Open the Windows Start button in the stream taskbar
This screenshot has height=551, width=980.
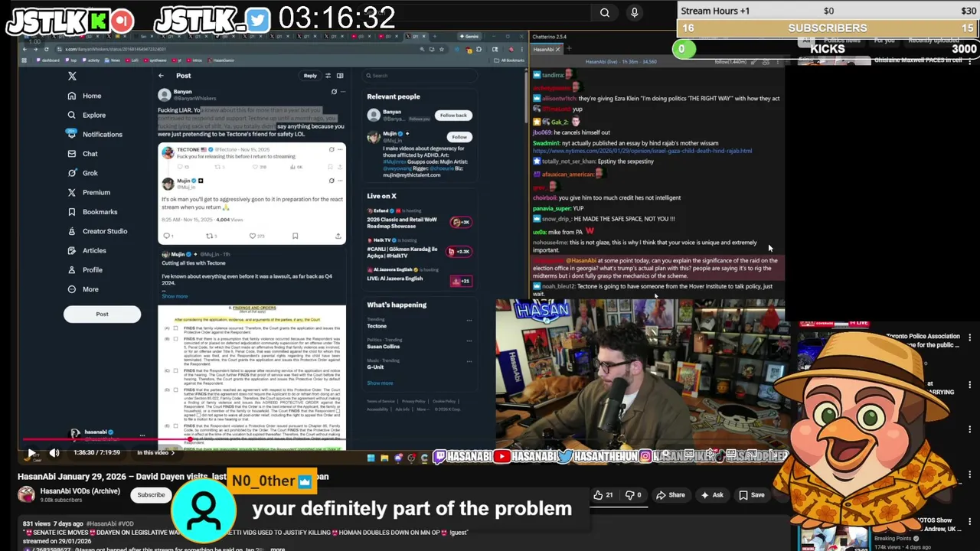[x=371, y=458]
